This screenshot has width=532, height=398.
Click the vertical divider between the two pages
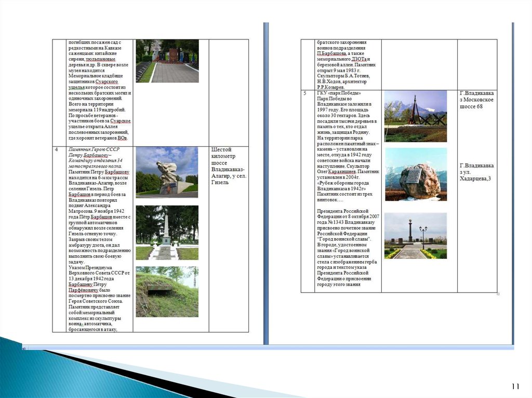pos(266,182)
